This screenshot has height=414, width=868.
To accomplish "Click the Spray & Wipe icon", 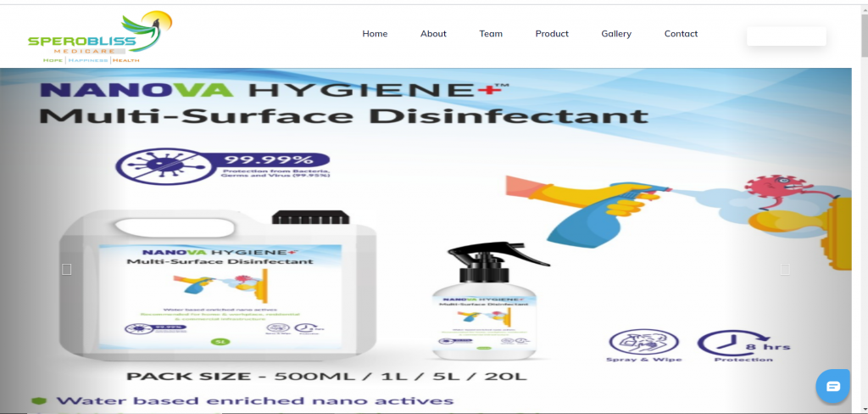I will pos(633,346).
